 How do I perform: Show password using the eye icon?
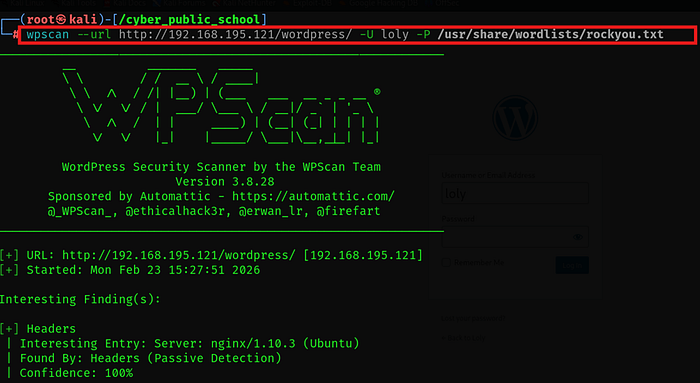pyautogui.click(x=578, y=237)
